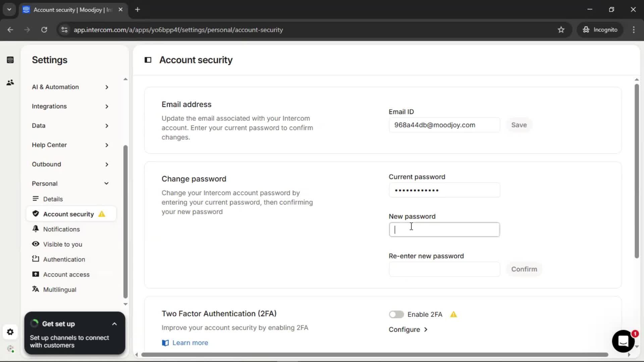Viewport: 644px width, 362px height.
Task: Click the sidebar scroll down arrow
Action: point(125,304)
